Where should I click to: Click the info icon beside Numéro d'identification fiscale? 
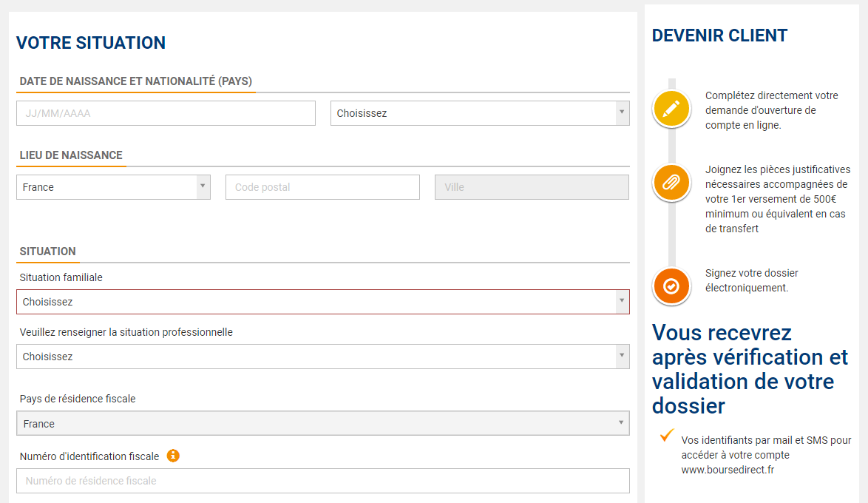[173, 456]
